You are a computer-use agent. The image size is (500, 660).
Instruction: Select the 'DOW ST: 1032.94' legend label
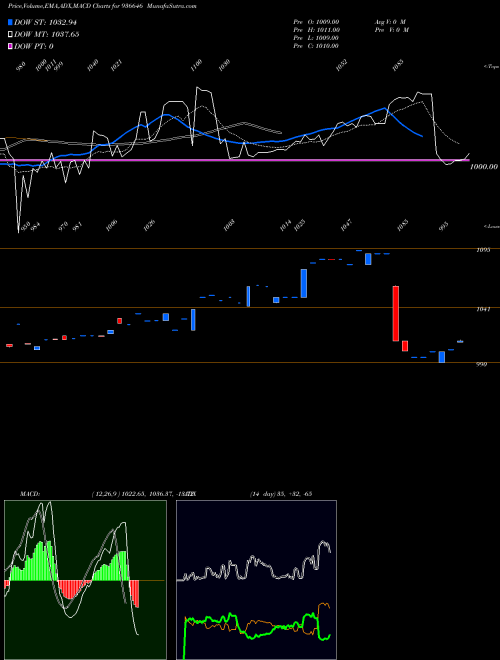(x=45, y=22)
